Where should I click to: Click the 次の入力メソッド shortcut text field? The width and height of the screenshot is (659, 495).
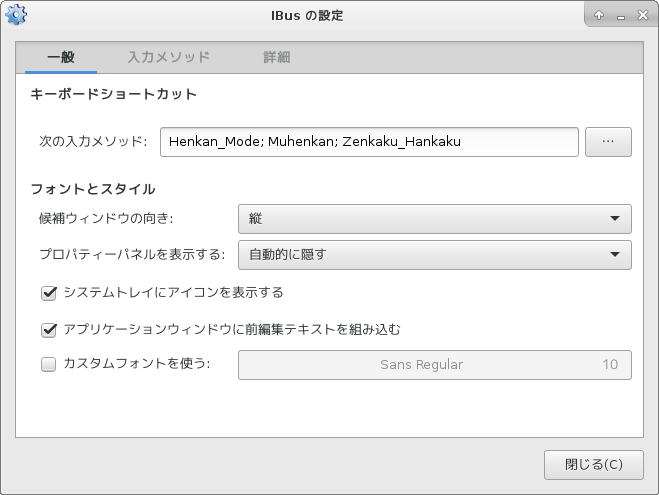coord(369,142)
